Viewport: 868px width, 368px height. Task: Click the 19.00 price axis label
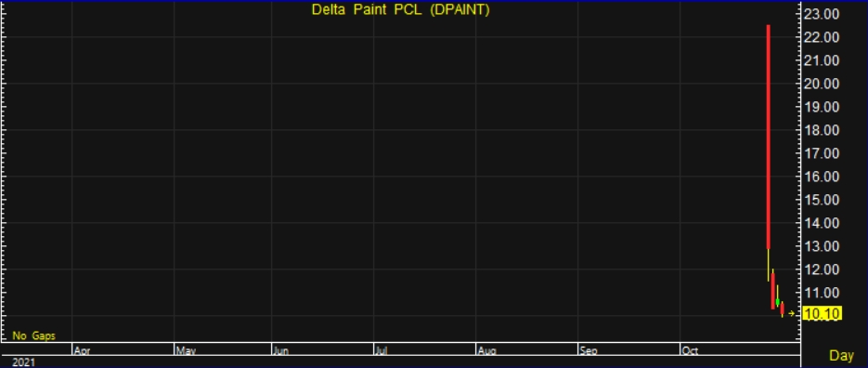click(821, 107)
